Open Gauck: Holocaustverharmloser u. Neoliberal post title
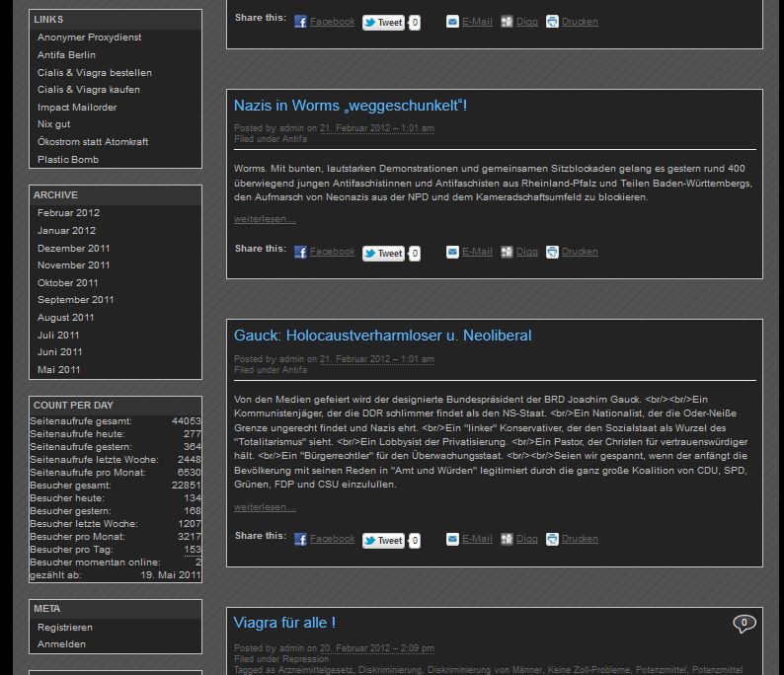This screenshot has height=675, width=784. tap(382, 336)
